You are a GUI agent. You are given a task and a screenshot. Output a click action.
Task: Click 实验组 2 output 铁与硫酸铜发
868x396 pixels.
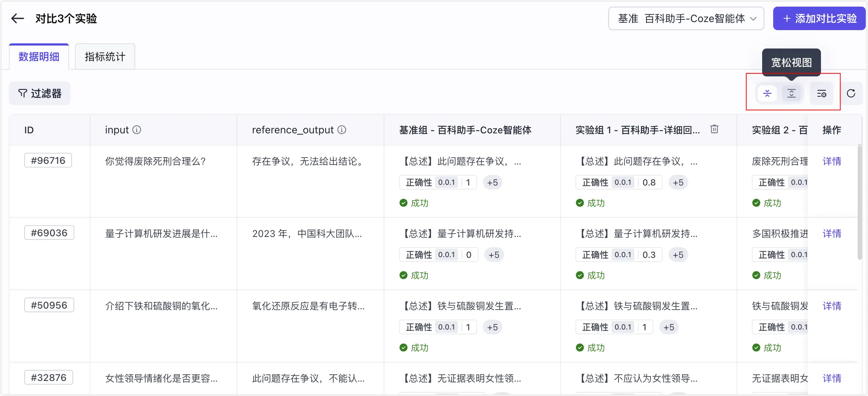point(780,306)
